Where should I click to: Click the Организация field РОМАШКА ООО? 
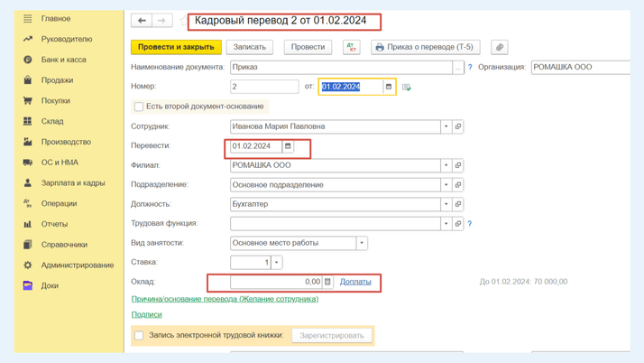(580, 67)
